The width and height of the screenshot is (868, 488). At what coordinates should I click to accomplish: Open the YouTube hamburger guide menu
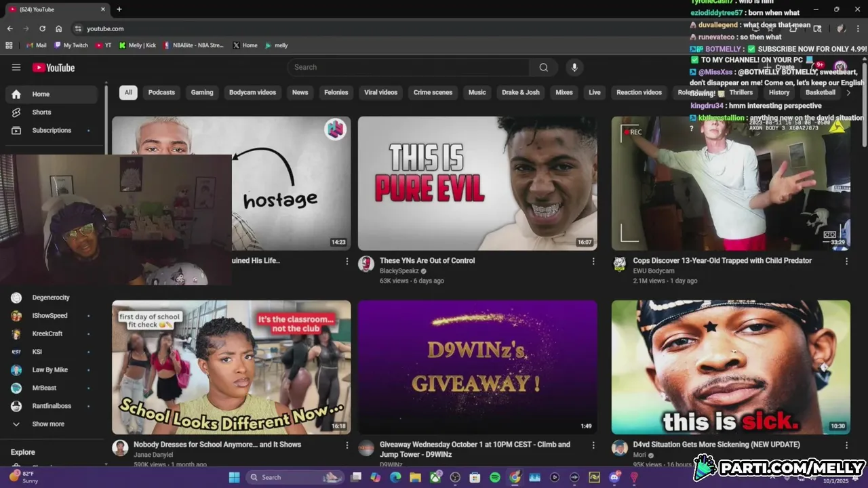[16, 67]
